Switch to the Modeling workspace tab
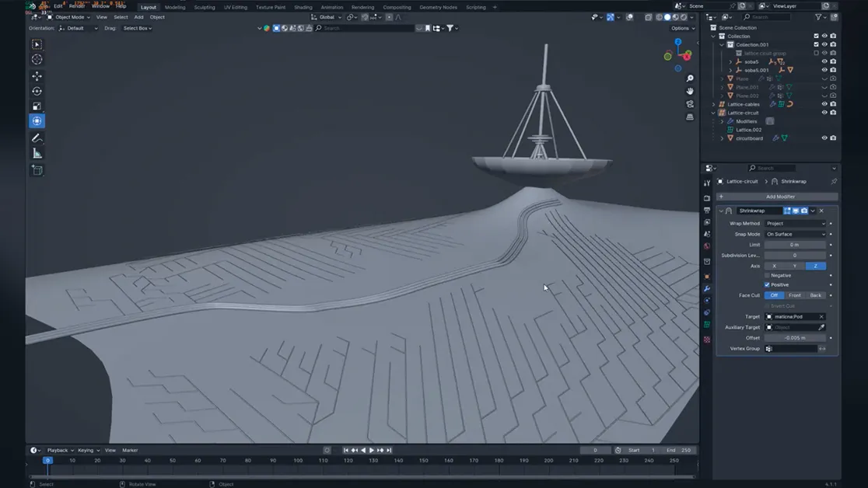This screenshot has width=868, height=488. (x=174, y=7)
